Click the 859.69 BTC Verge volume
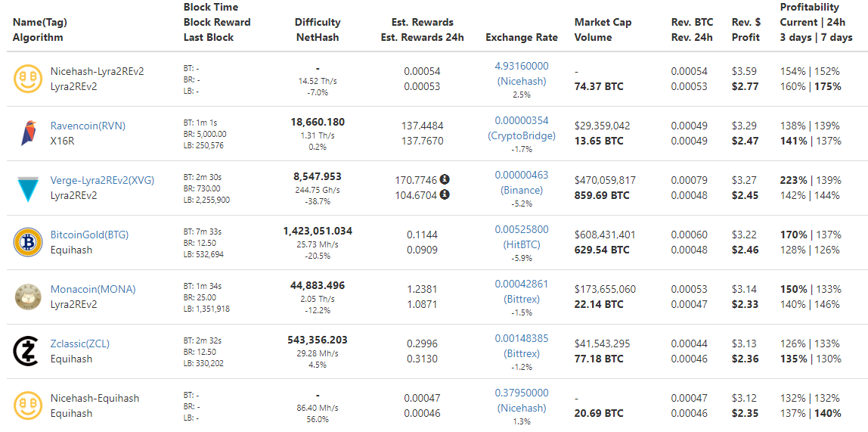This screenshot has height=432, width=868. (x=603, y=195)
